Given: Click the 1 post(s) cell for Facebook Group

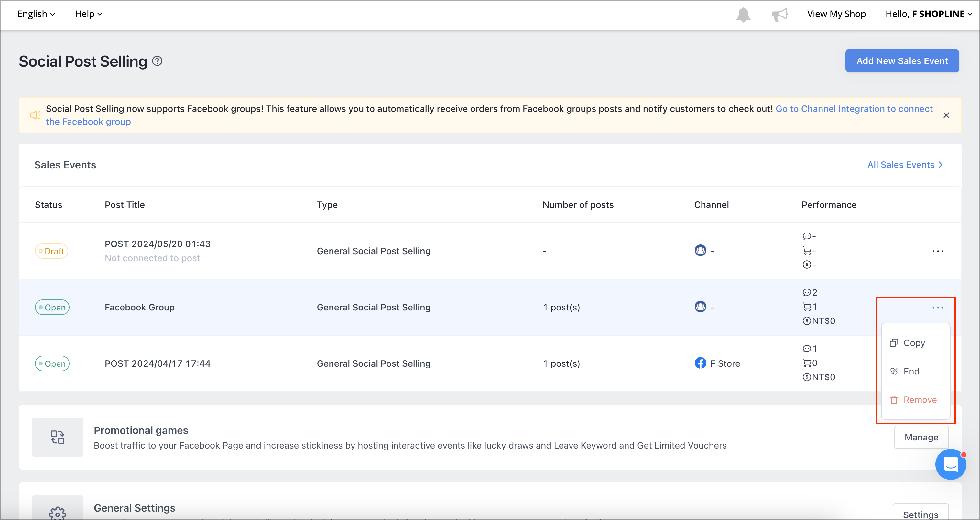Looking at the screenshot, I should click(561, 307).
